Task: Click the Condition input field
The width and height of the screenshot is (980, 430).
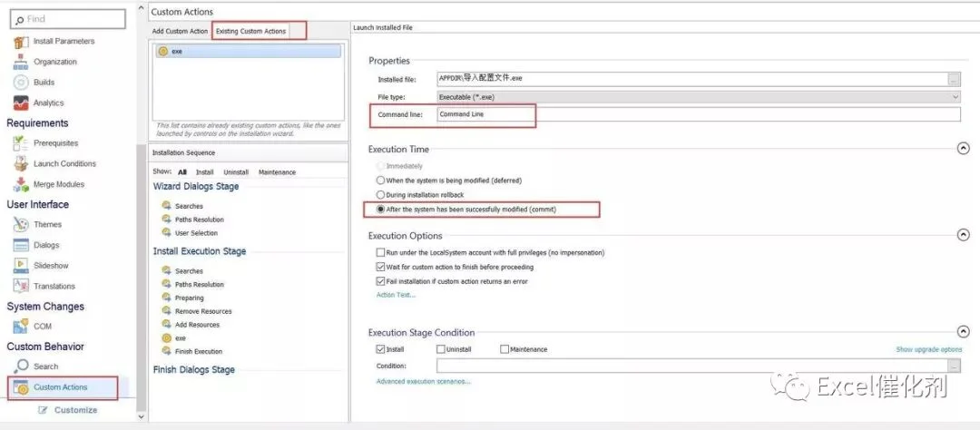Action: pyautogui.click(x=691, y=366)
